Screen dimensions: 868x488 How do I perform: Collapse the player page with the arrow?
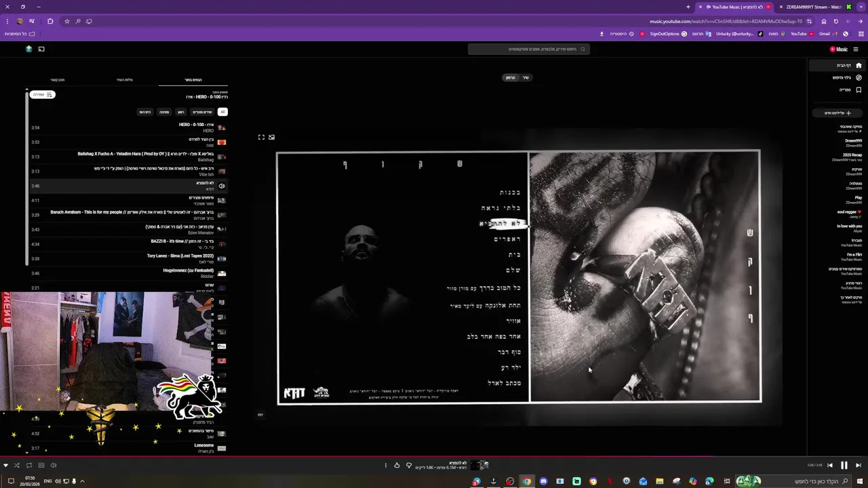(x=5, y=465)
